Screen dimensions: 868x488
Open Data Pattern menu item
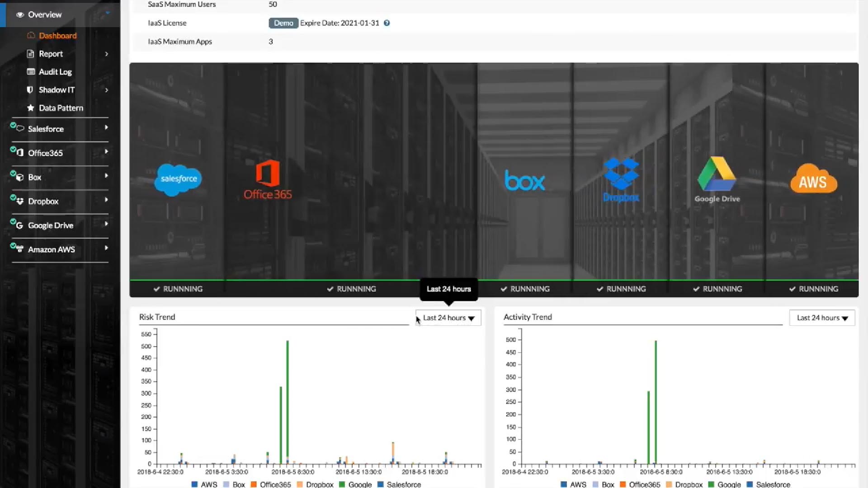pyautogui.click(x=61, y=108)
